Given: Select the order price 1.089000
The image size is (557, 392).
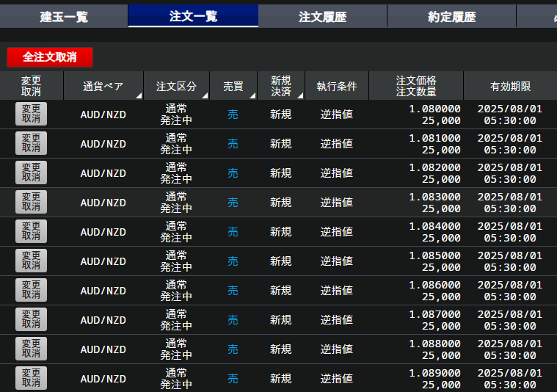Looking at the screenshot, I should click(434, 373).
